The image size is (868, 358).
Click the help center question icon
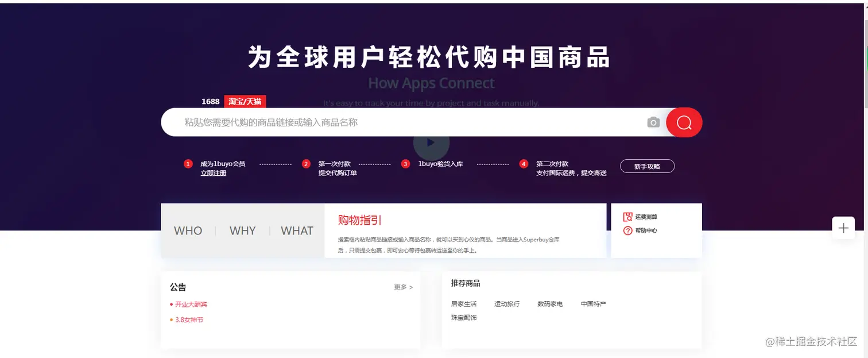click(x=628, y=230)
